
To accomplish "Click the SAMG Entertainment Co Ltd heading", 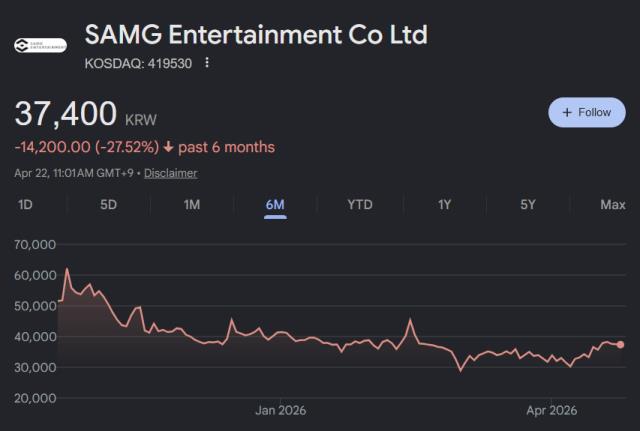I will [x=256, y=35].
